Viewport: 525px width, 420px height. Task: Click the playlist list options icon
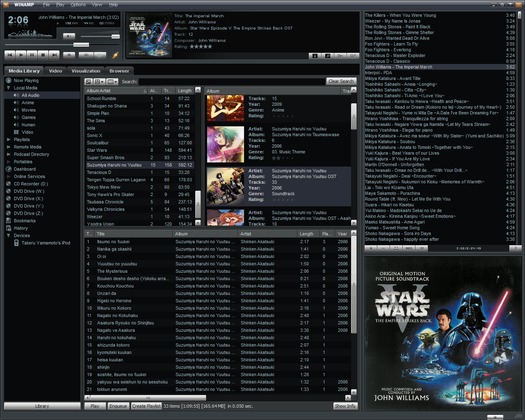click(x=421, y=248)
